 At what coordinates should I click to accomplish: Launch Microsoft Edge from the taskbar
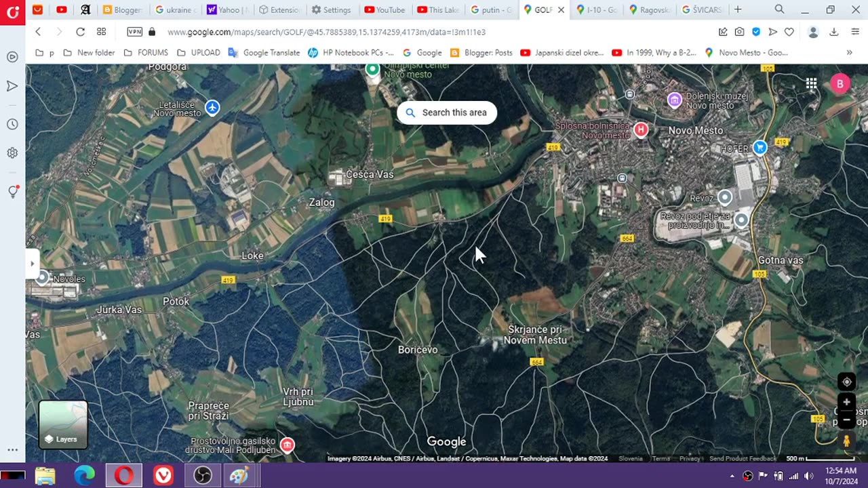tap(85, 476)
